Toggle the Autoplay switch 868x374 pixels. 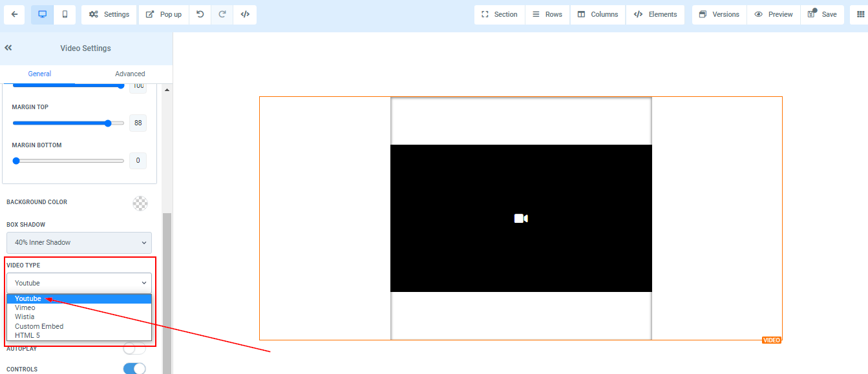click(134, 349)
